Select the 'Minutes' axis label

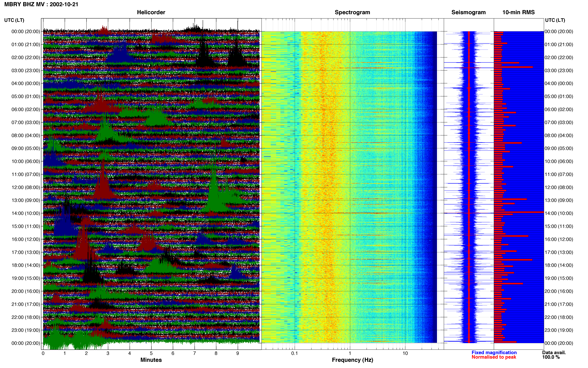tap(151, 360)
